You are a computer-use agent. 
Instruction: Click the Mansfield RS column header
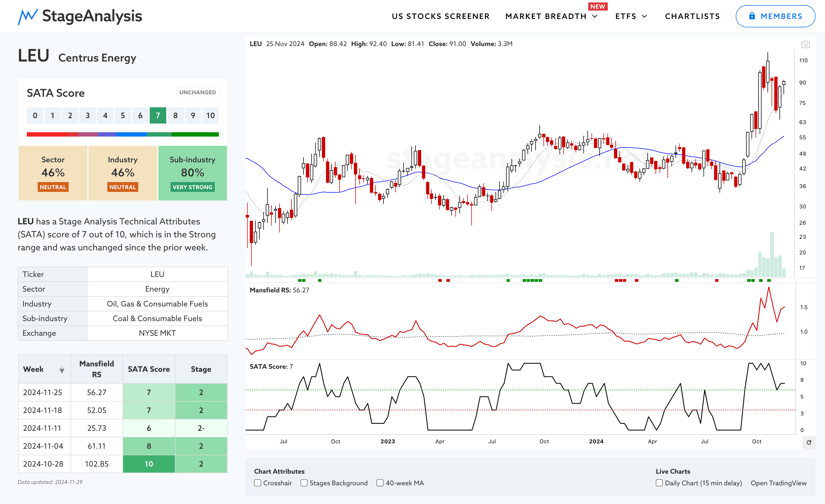coord(97,369)
